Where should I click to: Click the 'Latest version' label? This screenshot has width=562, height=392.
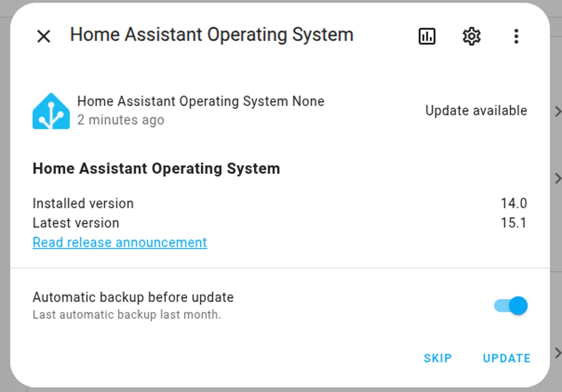76,223
